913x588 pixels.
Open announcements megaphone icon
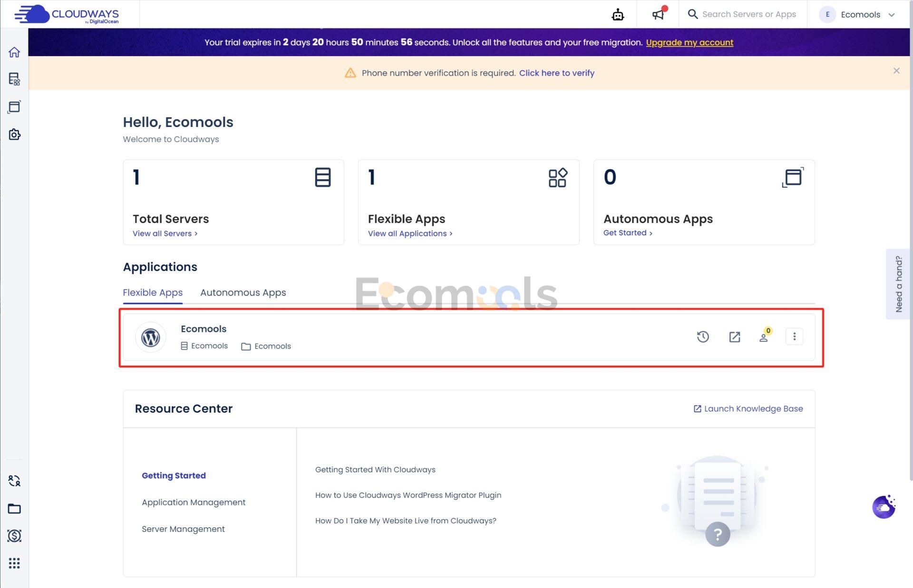tap(658, 14)
